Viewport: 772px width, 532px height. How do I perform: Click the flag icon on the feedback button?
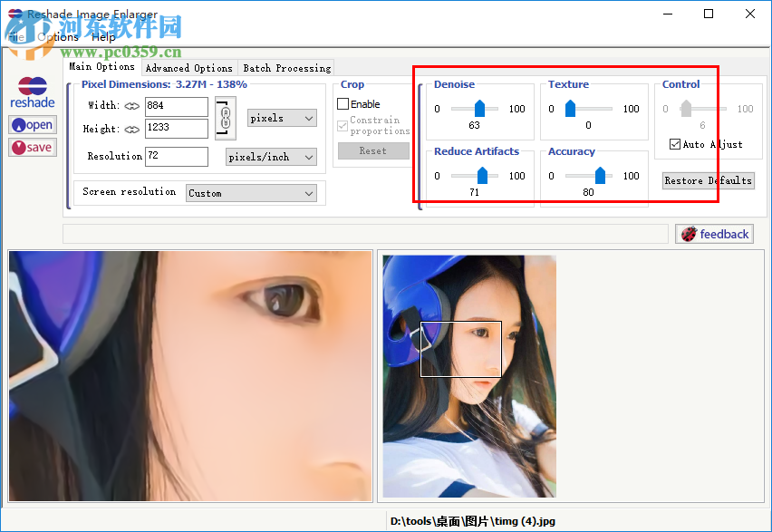click(x=689, y=234)
